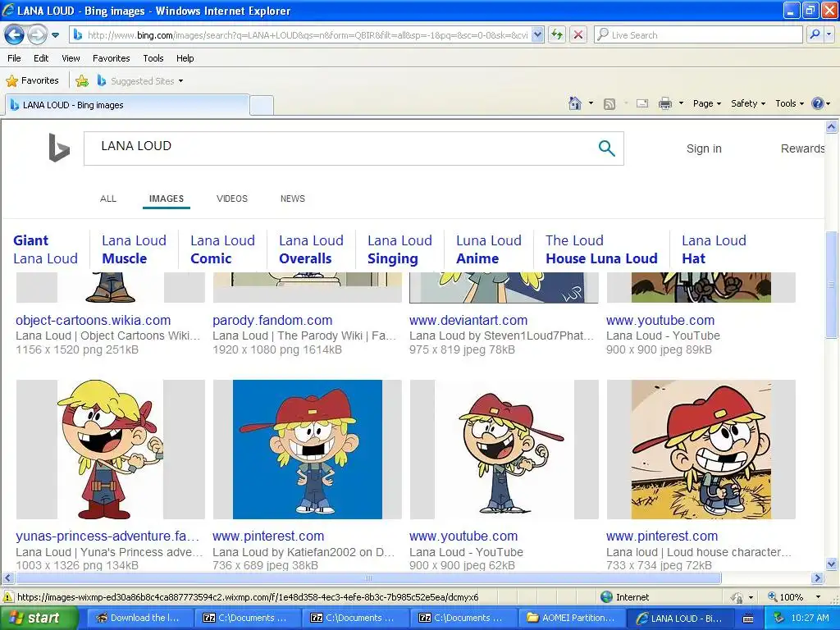Click the Add to Favorites Bar icon
840x630 pixels.
tap(82, 81)
